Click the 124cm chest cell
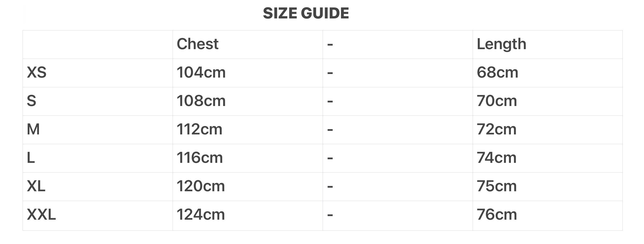This screenshot has height=244, width=644. (201, 215)
